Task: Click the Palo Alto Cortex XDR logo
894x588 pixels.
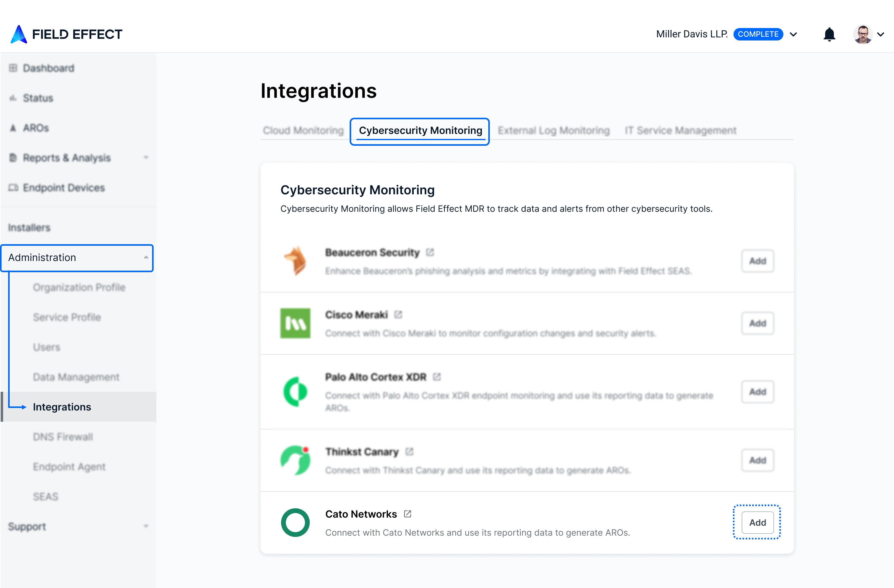Action: 295,391
